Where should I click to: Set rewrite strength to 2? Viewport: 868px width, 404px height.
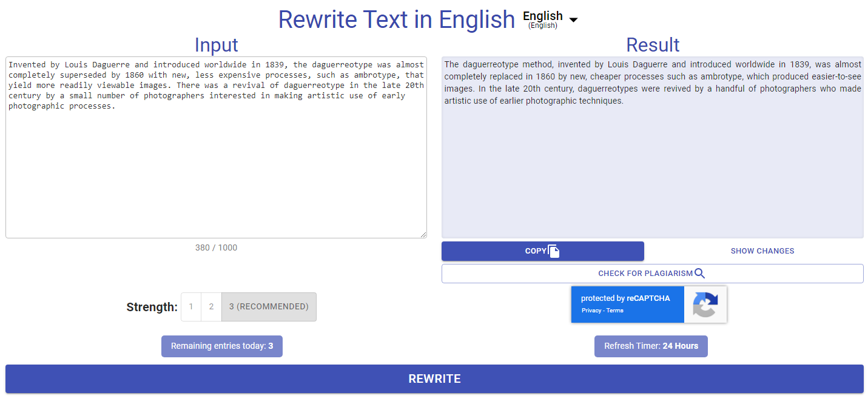[x=211, y=307]
